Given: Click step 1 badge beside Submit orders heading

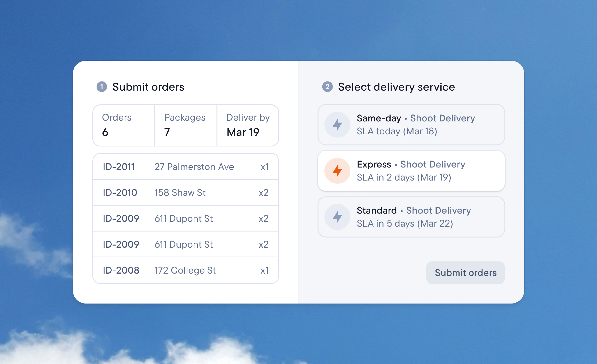Looking at the screenshot, I should (102, 87).
